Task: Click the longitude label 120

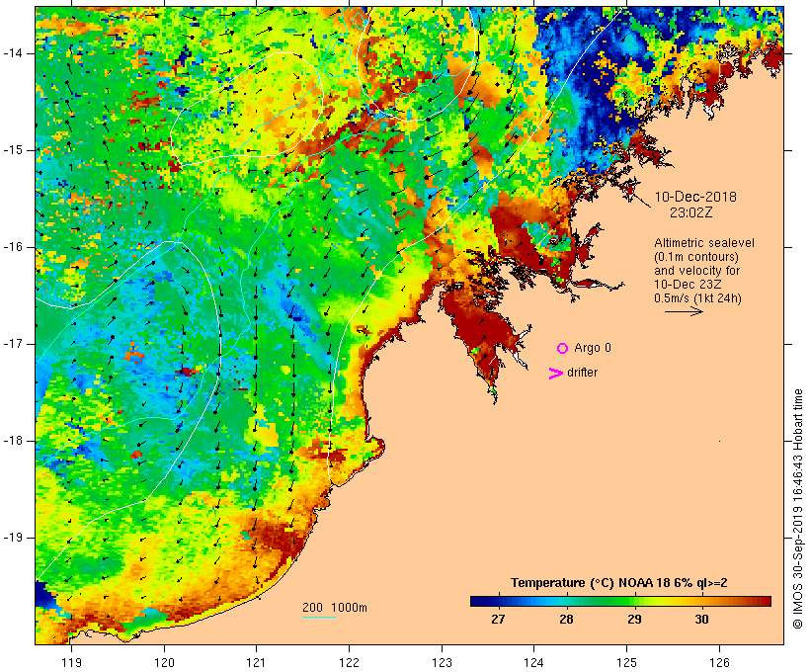Action: pyautogui.click(x=164, y=662)
